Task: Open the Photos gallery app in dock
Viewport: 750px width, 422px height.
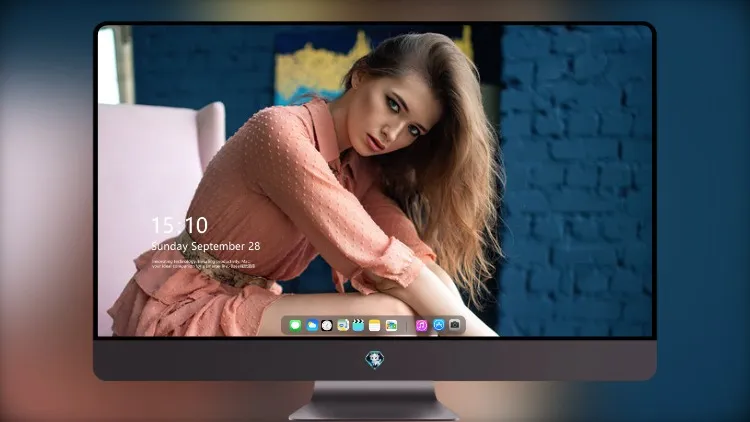Action: 391,325
